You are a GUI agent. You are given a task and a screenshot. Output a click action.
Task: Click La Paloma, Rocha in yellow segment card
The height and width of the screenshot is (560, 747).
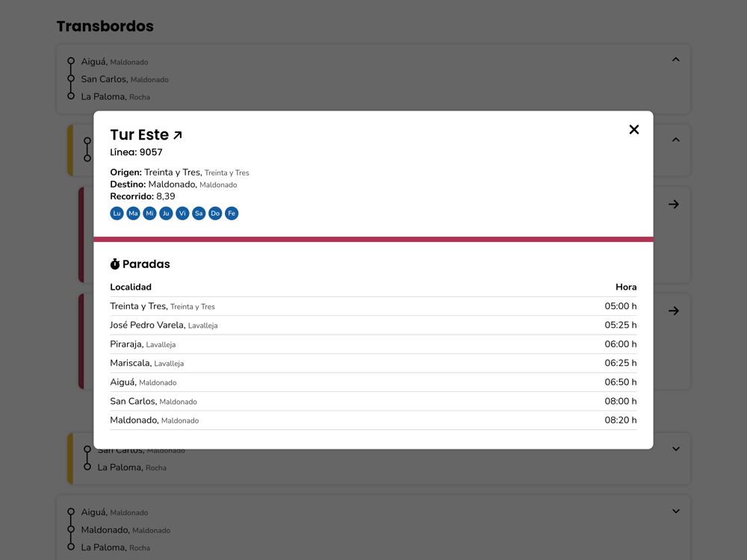[x=132, y=467]
